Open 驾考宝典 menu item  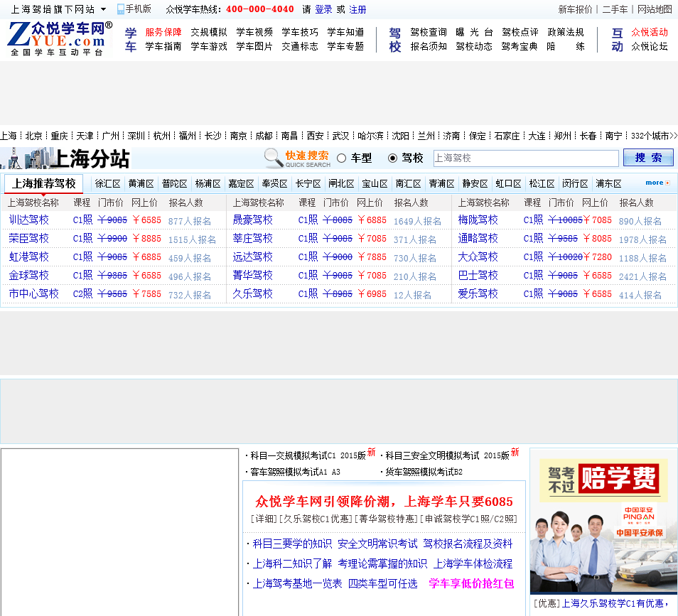coord(520,46)
